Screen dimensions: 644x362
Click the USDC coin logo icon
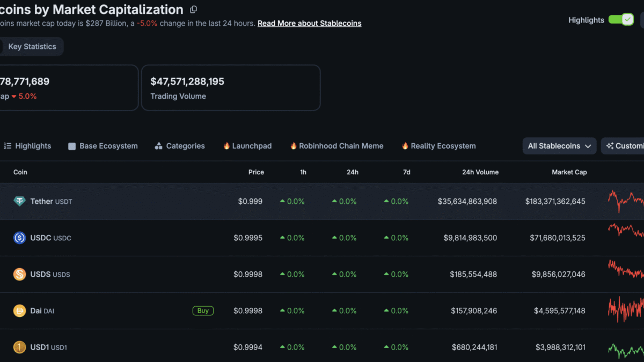[19, 238]
